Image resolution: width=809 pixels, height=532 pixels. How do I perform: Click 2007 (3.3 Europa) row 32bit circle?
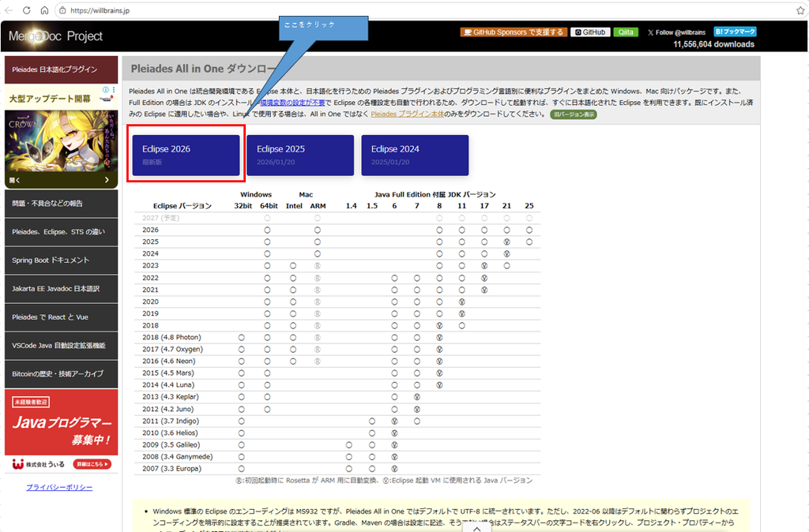click(x=242, y=469)
